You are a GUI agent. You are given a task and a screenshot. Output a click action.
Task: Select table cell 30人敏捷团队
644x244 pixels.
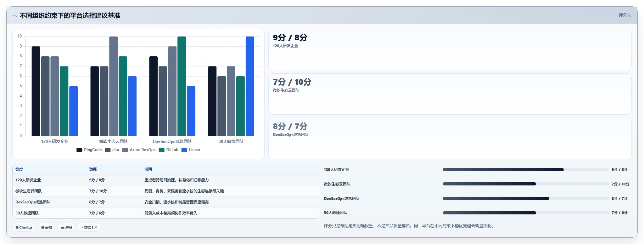27,213
